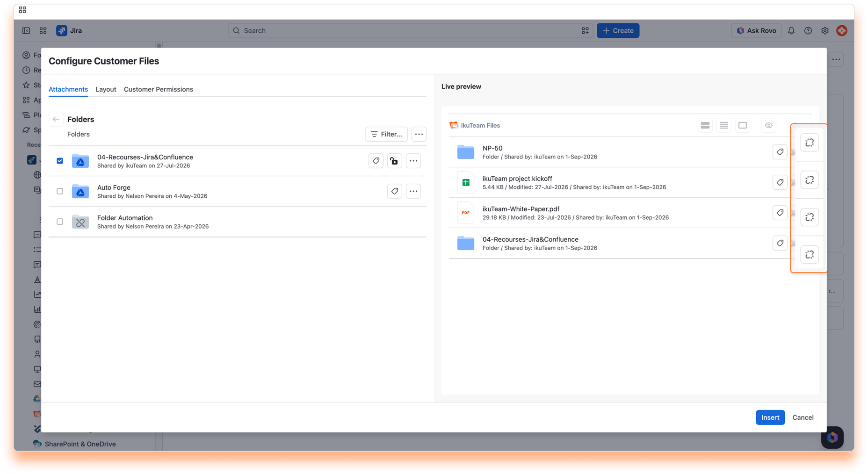The height and width of the screenshot is (474, 868).
Task: Click the lock permissions icon for 04-Recourses-Jira&Confluence
Action: tap(394, 161)
